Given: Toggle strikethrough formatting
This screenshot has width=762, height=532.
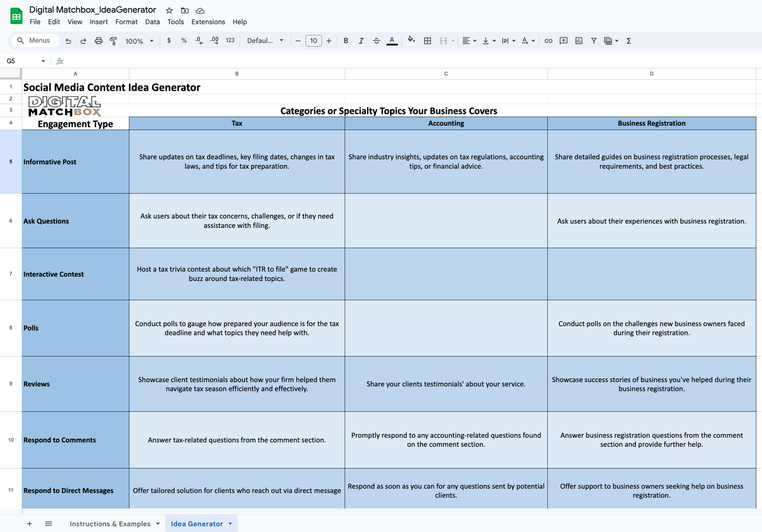Looking at the screenshot, I should (376, 41).
